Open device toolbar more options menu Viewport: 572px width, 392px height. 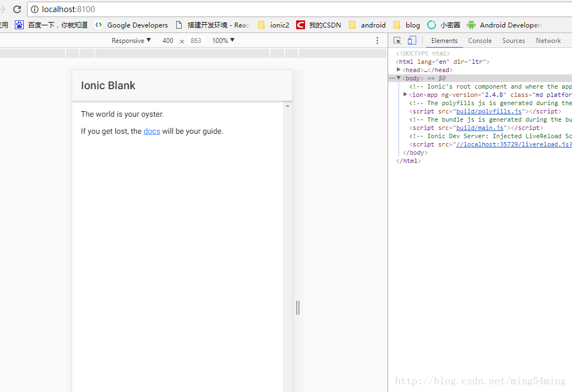click(x=377, y=41)
